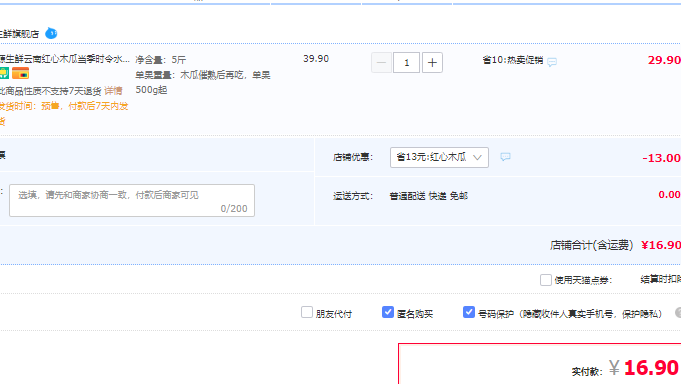The height and width of the screenshot is (384, 681).
Task: Click the 0.00 shipping fee amount
Action: [x=669, y=195]
